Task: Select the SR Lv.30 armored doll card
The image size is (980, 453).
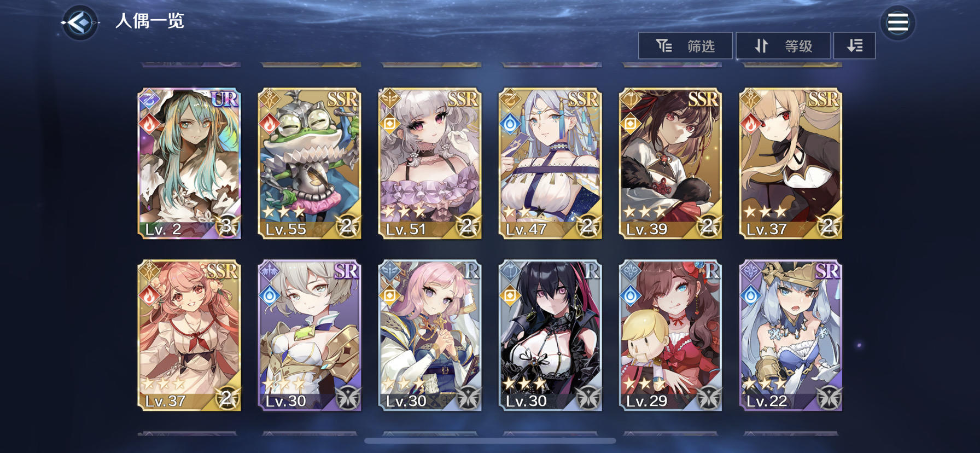Action: coord(310,335)
